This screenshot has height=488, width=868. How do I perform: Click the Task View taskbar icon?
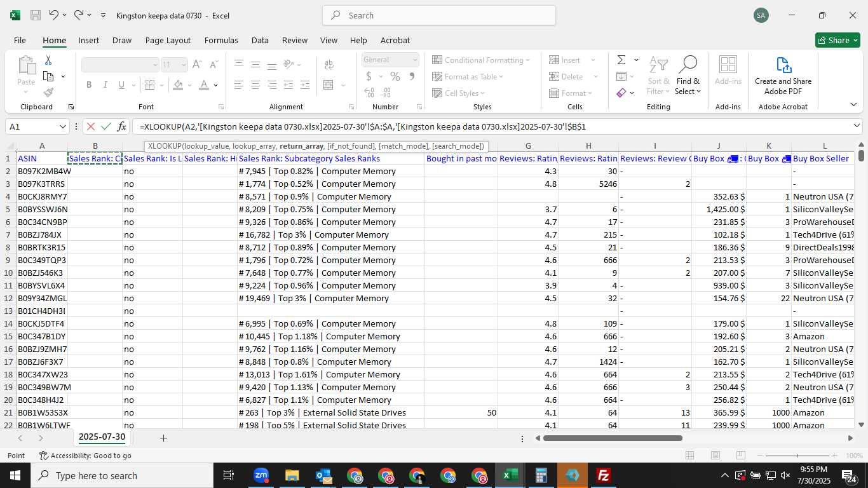click(x=229, y=475)
